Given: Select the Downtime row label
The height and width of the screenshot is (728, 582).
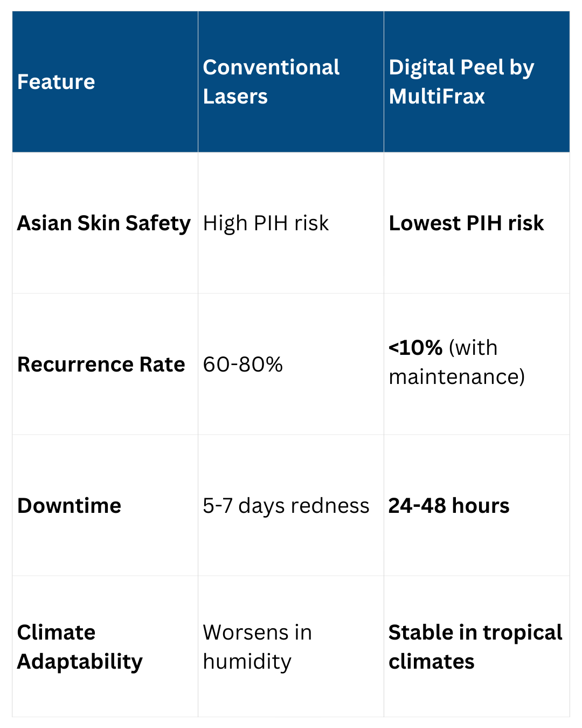Looking at the screenshot, I should 70,506.
